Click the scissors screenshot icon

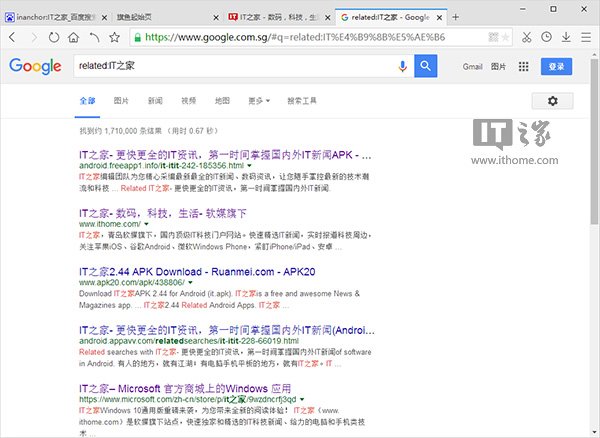[x=526, y=37]
